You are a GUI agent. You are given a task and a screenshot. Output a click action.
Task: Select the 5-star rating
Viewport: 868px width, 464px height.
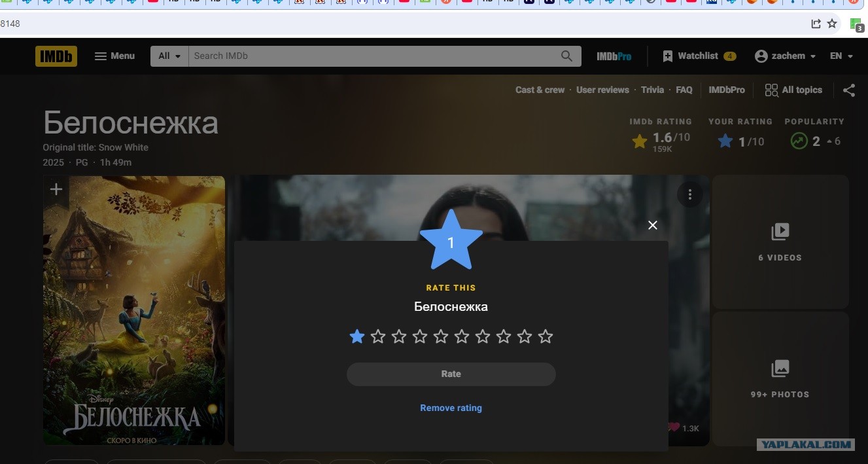point(441,336)
